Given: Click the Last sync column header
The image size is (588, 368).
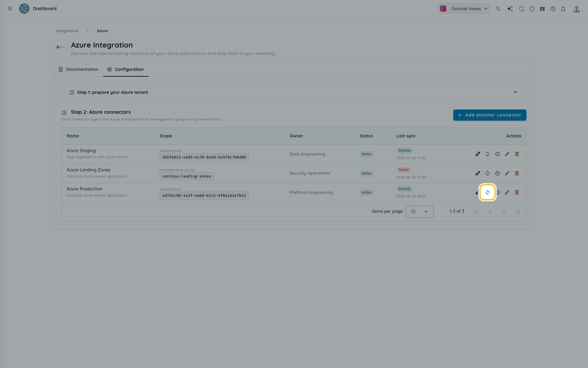Looking at the screenshot, I should click(x=406, y=136).
